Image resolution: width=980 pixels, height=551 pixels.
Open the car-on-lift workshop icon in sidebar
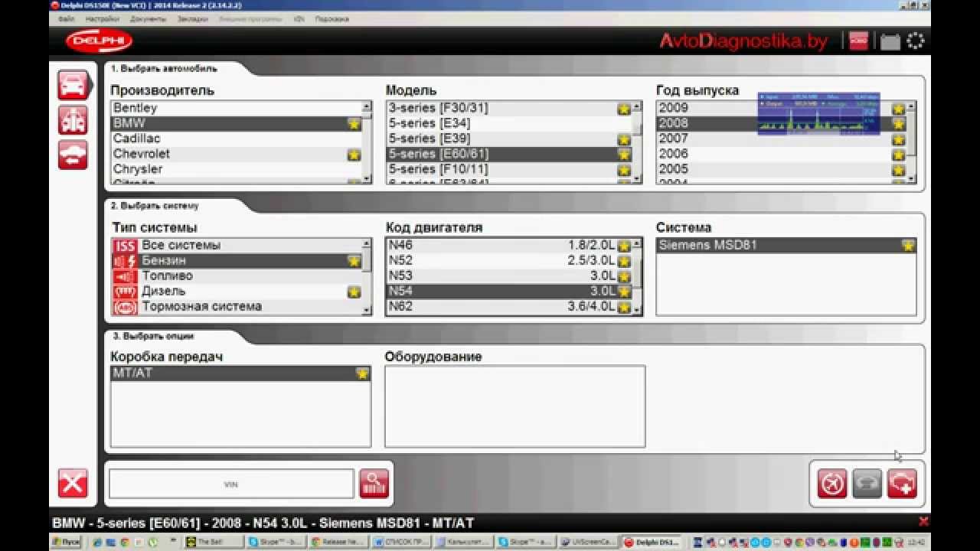pos(73,120)
